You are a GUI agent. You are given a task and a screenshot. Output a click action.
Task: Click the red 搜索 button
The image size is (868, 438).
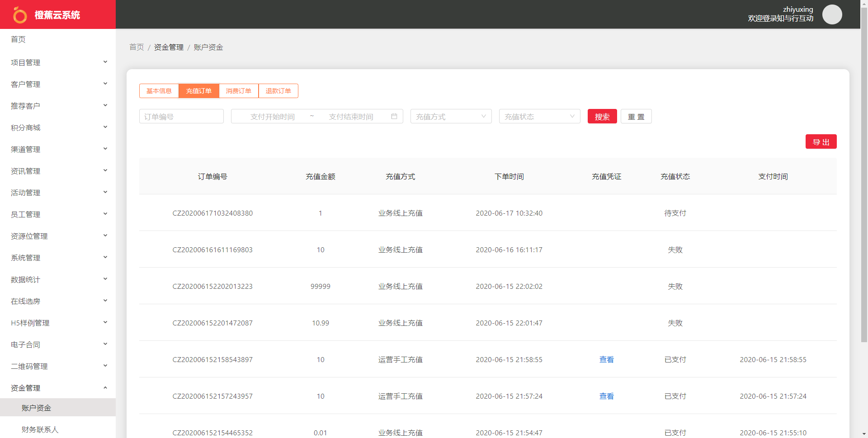[x=602, y=116]
